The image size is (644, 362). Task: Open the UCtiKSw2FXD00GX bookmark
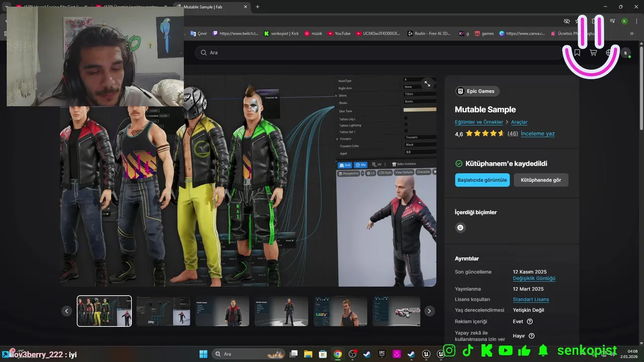tap(378, 34)
